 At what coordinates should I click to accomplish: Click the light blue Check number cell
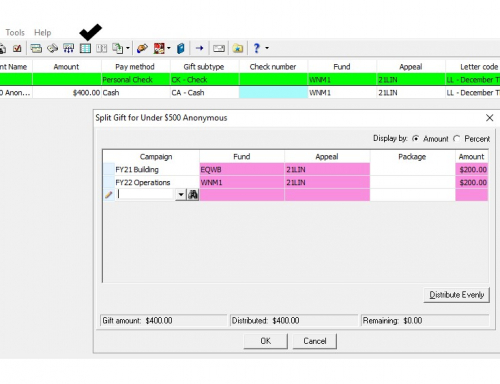(273, 92)
